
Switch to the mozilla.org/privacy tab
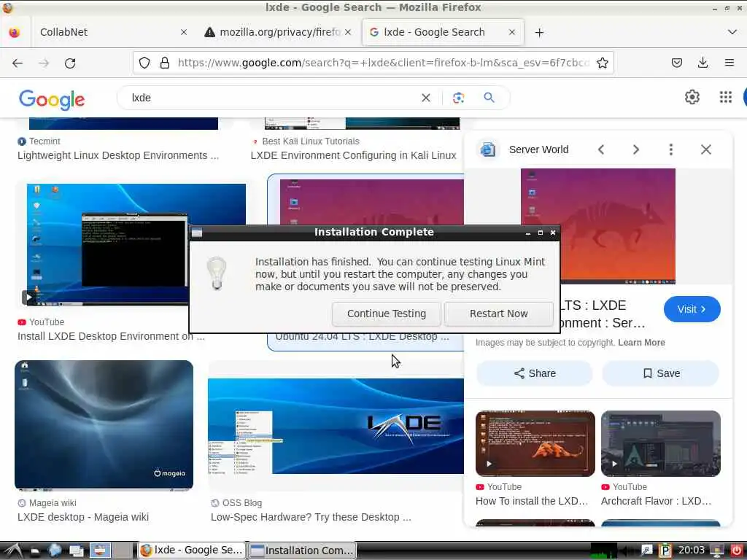pos(278,32)
